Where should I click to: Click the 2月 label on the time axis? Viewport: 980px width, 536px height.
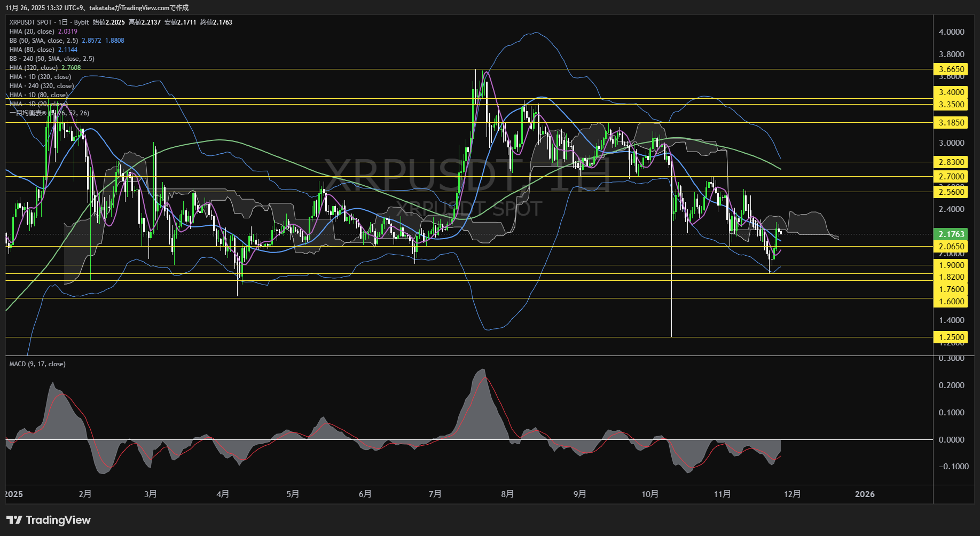[x=84, y=494]
